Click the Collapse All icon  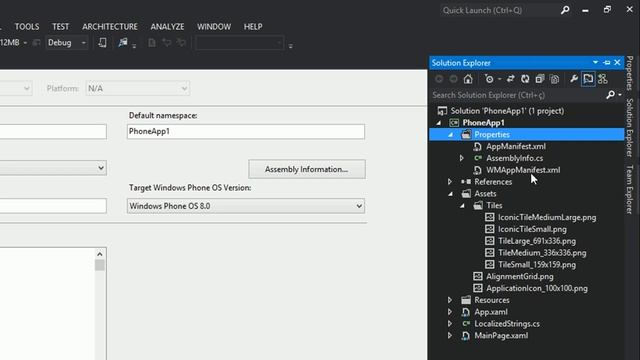click(540, 79)
